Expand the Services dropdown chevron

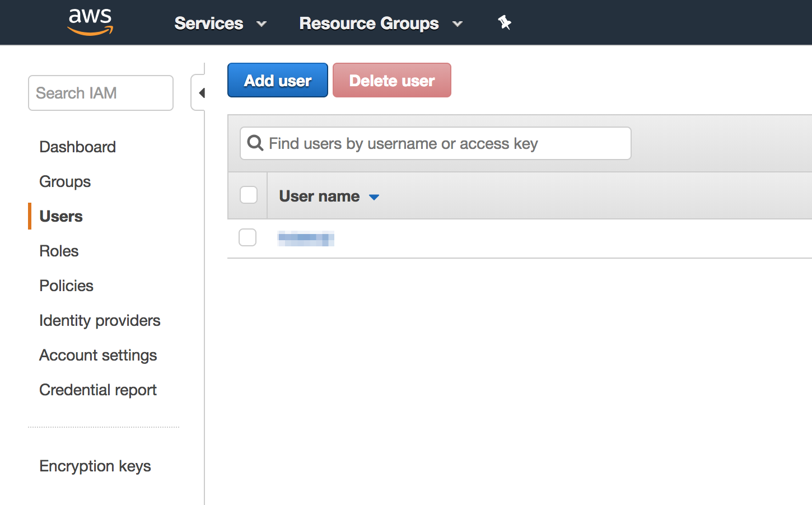(x=262, y=24)
